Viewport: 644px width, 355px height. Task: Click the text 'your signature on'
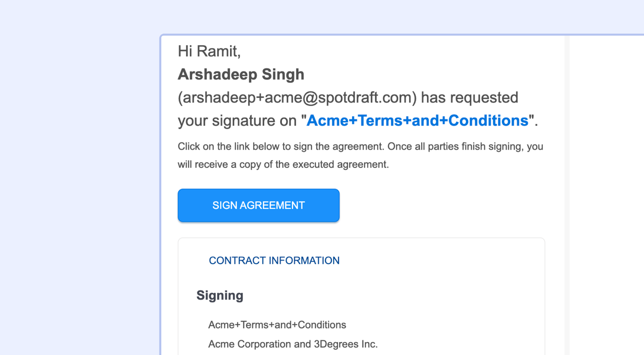pyautogui.click(x=237, y=121)
